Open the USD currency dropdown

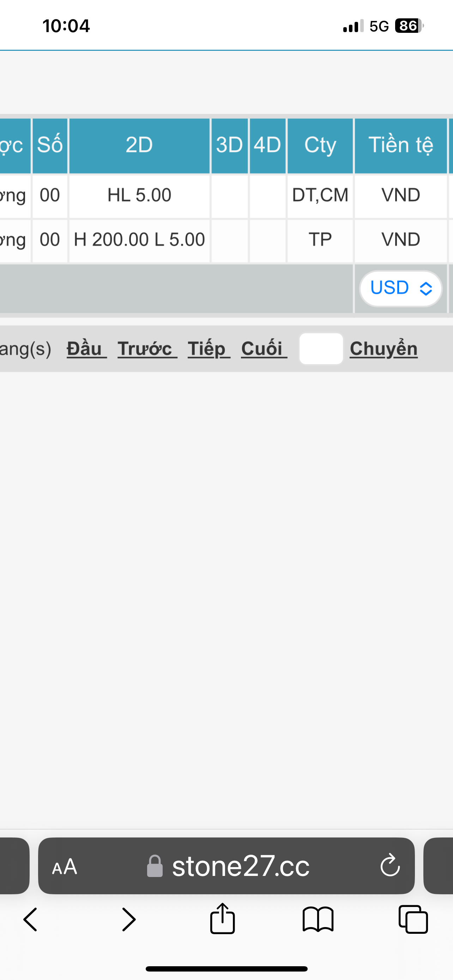tap(400, 288)
